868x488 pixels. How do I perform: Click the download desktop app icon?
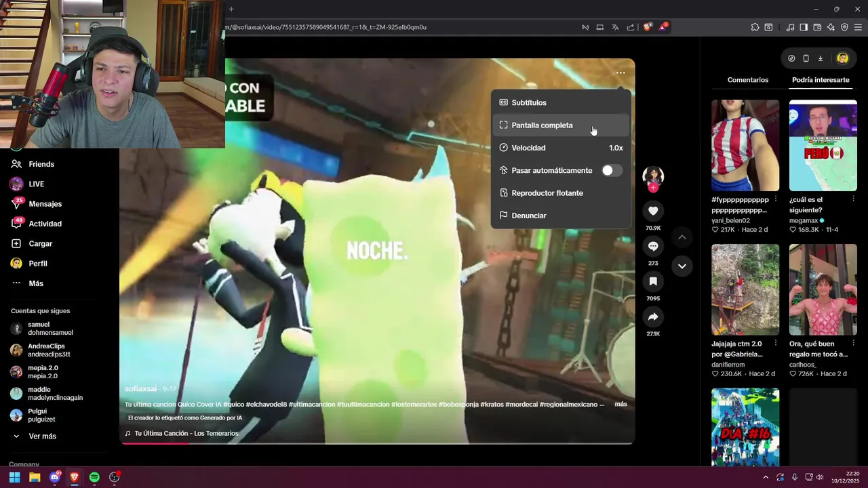click(820, 58)
